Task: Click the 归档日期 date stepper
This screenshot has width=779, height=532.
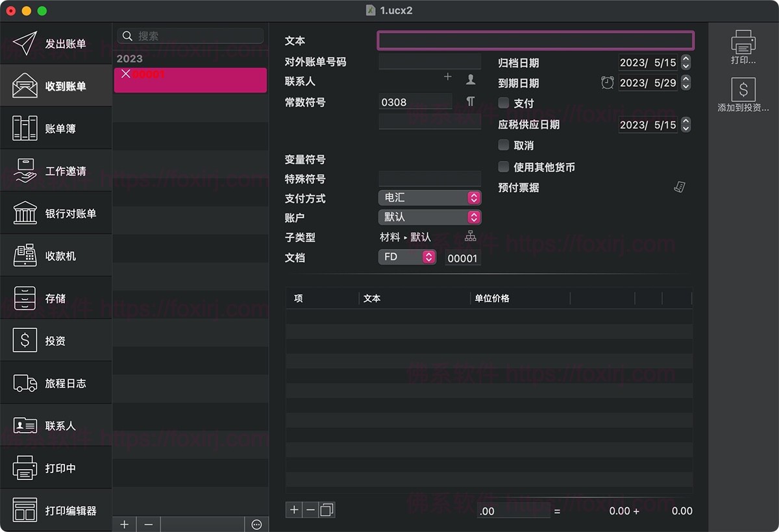Action: tap(686, 62)
